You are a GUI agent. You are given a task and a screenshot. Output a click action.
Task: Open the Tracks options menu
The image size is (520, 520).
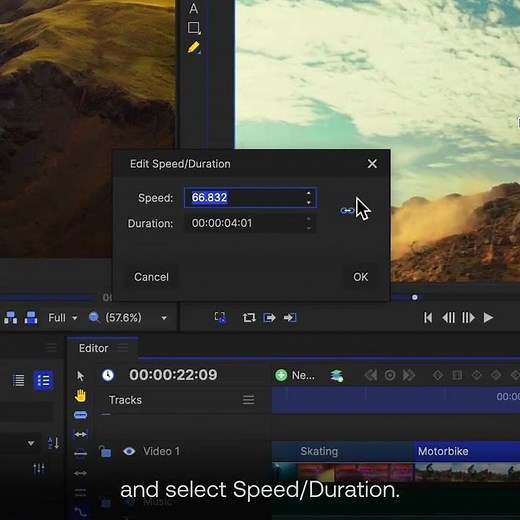click(x=248, y=400)
